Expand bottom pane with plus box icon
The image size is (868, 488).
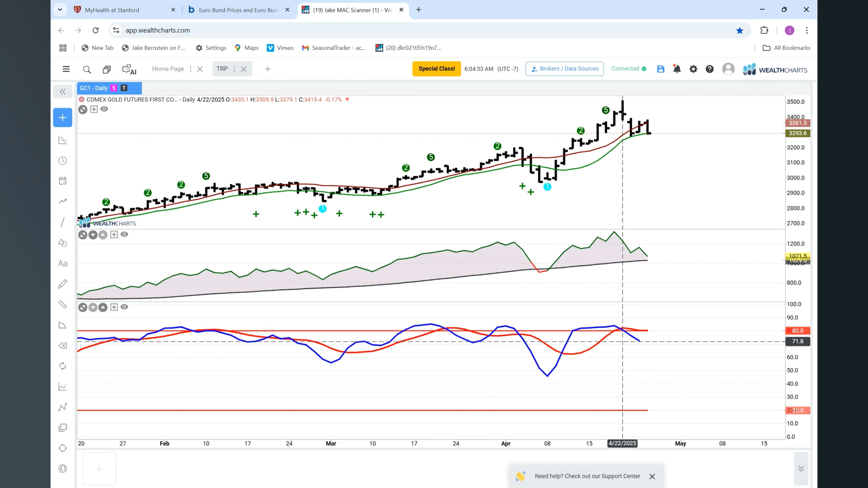pyautogui.click(x=114, y=307)
